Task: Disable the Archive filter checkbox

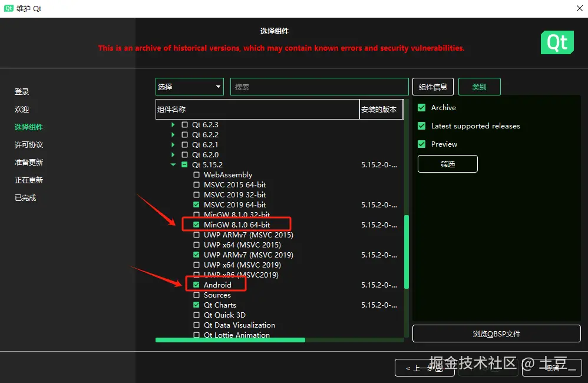Action: [x=421, y=108]
